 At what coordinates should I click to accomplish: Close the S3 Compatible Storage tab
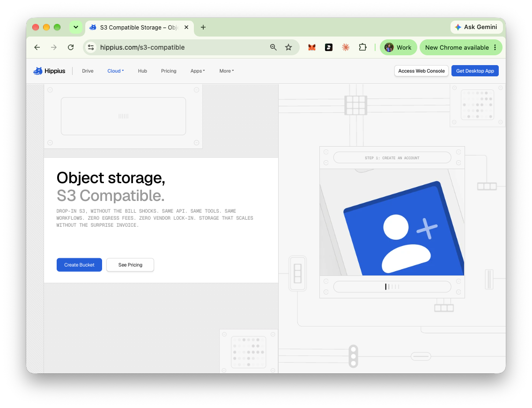point(186,28)
